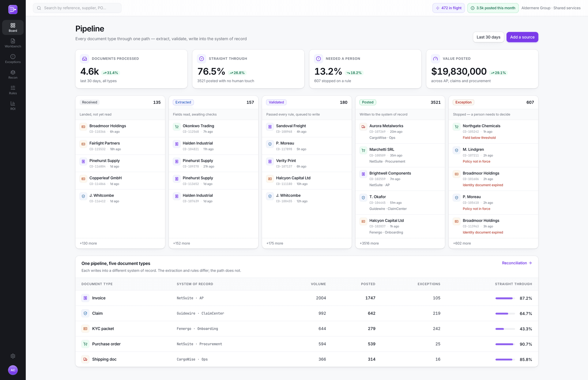588x380 pixels.
Task: Follow the Reconciliation link
Action: (517, 263)
